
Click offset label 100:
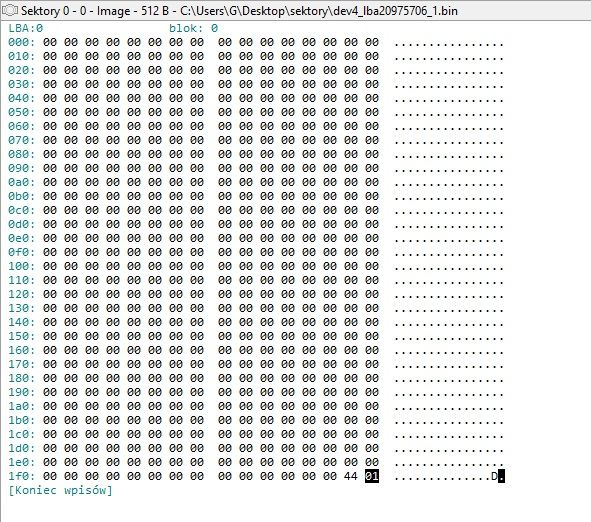(21, 266)
